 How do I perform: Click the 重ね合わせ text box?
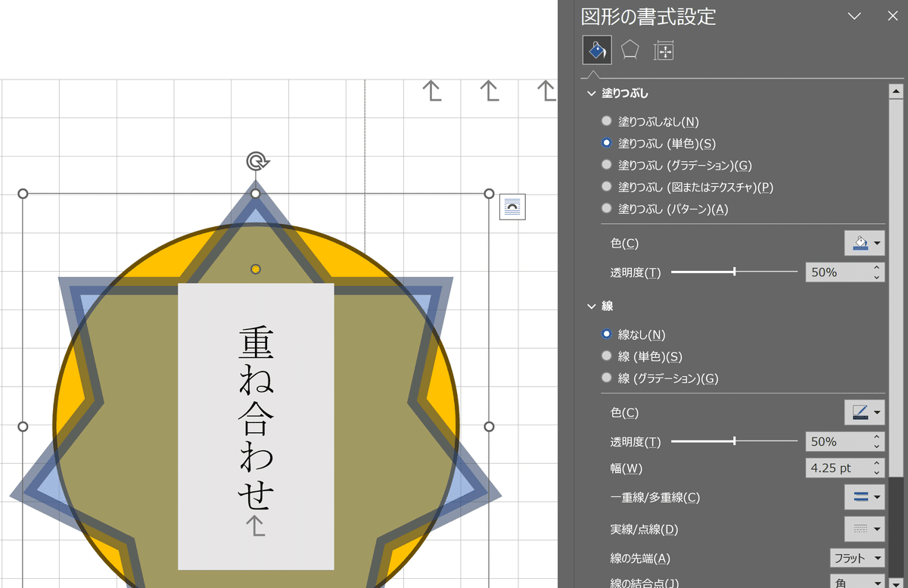click(256, 427)
